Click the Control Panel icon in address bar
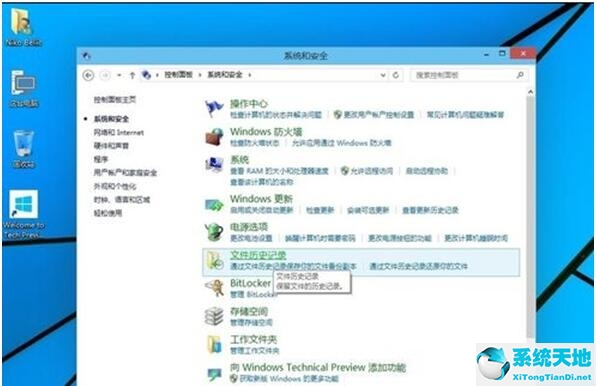This screenshot has width=596, height=386. click(146, 75)
